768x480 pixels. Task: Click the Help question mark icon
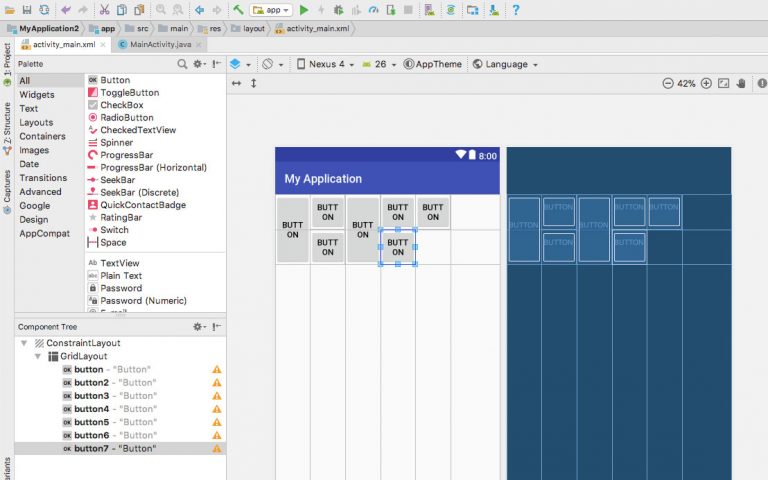pyautogui.click(x=516, y=10)
